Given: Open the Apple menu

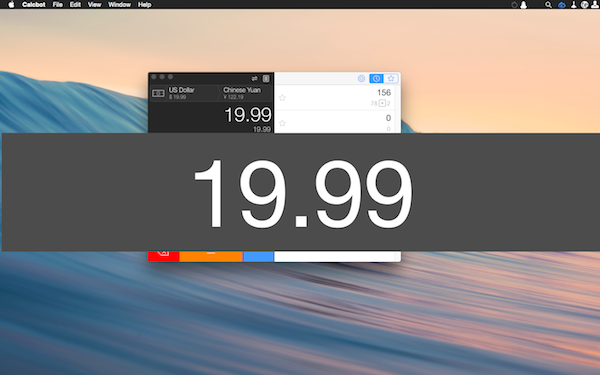Looking at the screenshot, I should pyautogui.click(x=11, y=5).
